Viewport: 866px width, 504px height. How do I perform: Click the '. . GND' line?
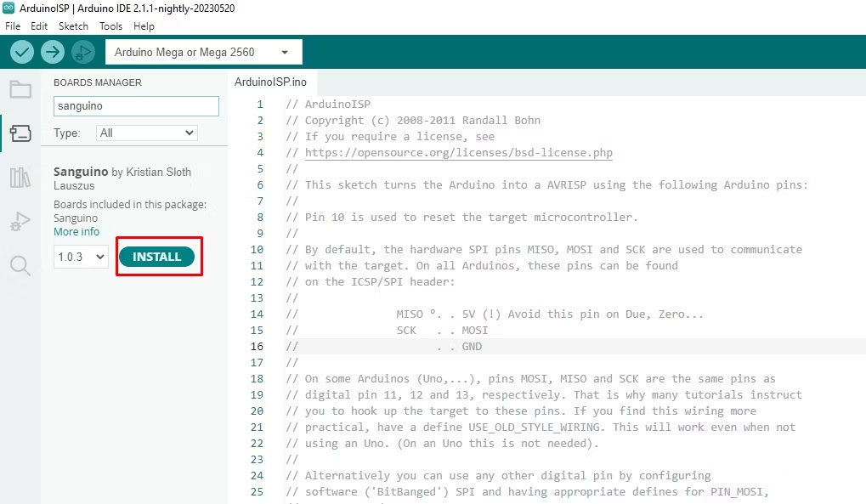coord(384,347)
